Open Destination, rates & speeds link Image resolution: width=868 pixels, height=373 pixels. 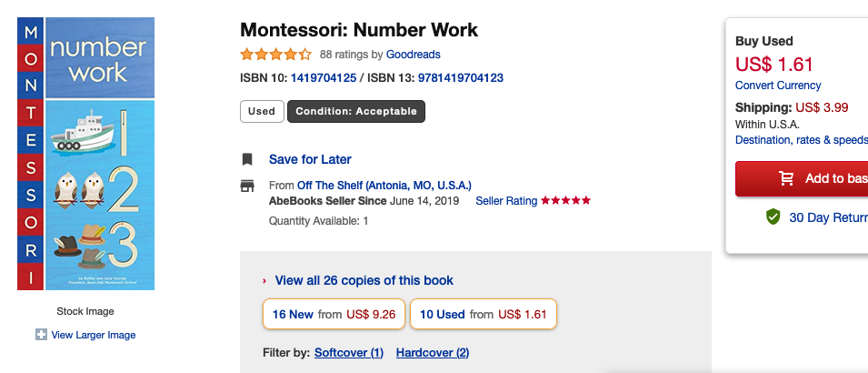coord(802,140)
